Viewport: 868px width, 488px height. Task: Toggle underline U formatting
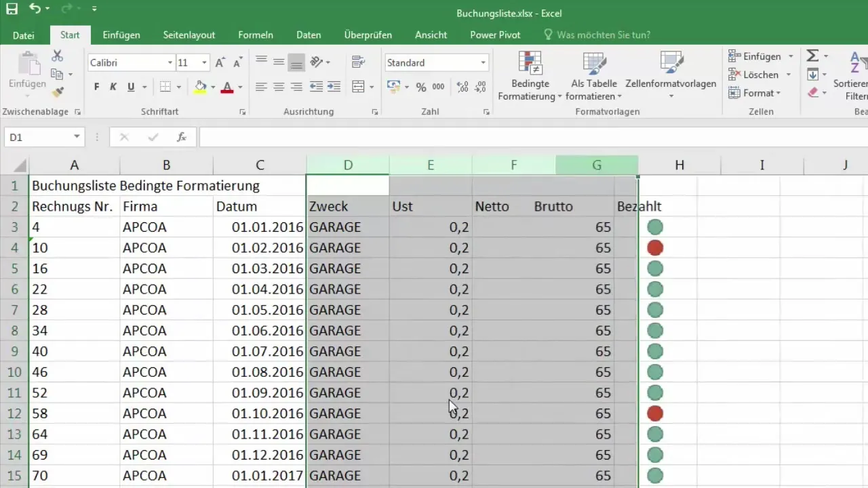point(130,87)
